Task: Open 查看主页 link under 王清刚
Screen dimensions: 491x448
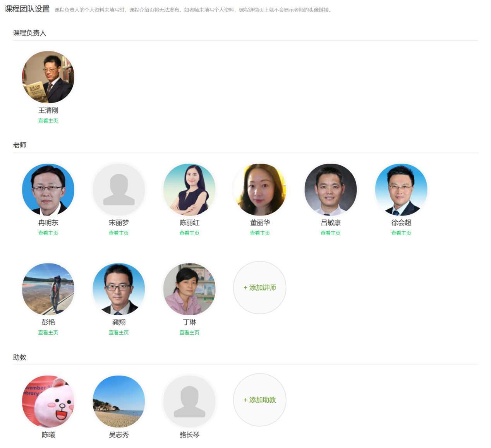Action: click(48, 121)
